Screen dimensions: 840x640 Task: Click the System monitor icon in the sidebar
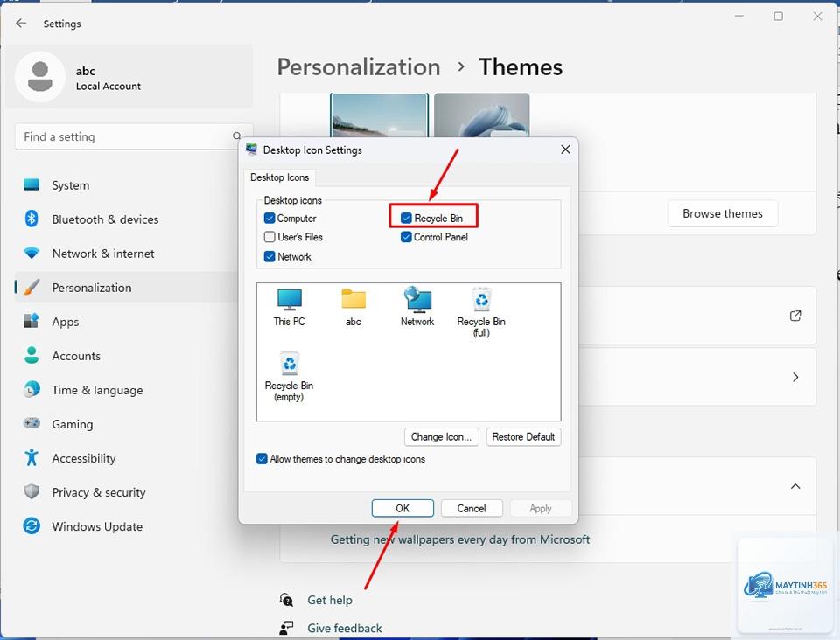31,184
